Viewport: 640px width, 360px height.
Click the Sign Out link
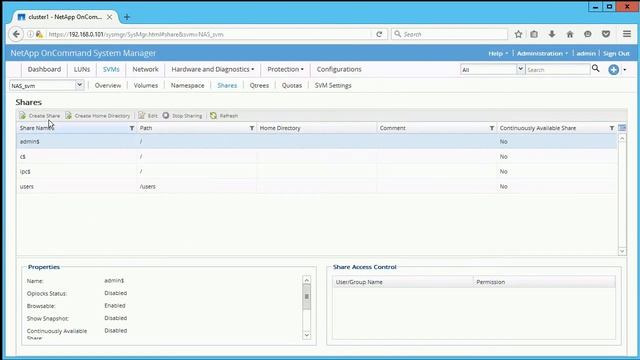(x=616, y=53)
